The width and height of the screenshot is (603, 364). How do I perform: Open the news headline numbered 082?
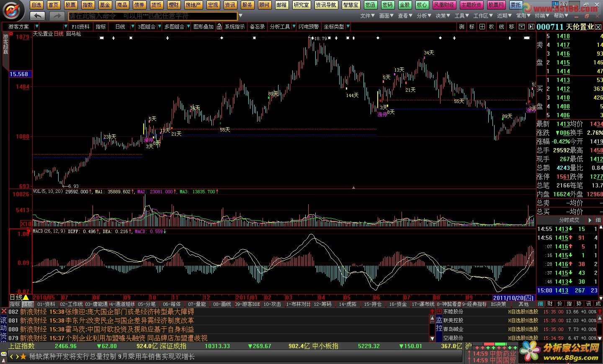click(107, 312)
